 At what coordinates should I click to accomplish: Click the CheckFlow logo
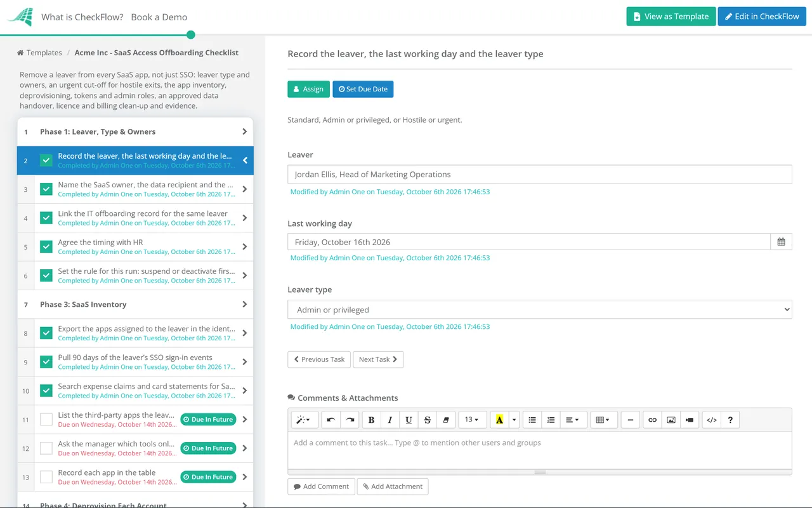(20, 17)
